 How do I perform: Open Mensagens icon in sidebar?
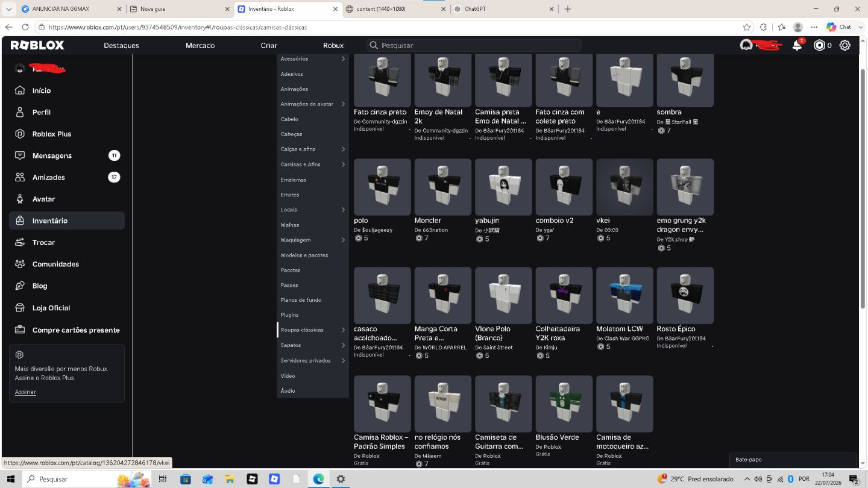[20, 155]
